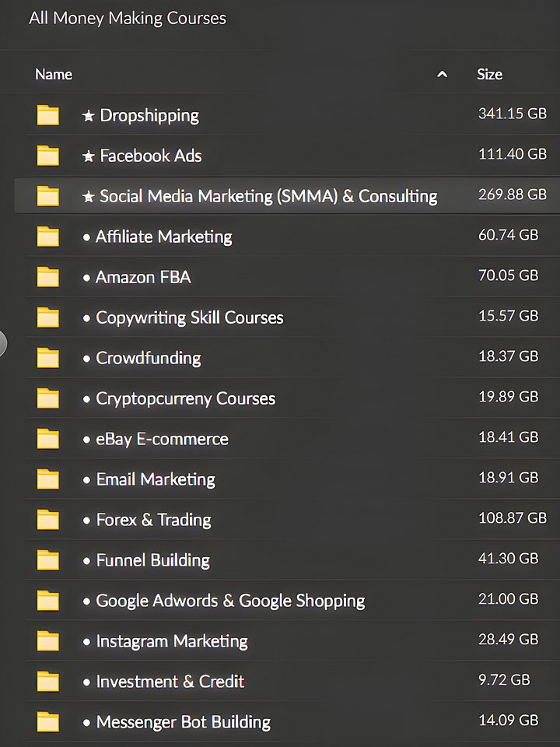Click the Amazon FBA folder icon
Image resolution: width=560 pixels, height=747 pixels.
(48, 277)
